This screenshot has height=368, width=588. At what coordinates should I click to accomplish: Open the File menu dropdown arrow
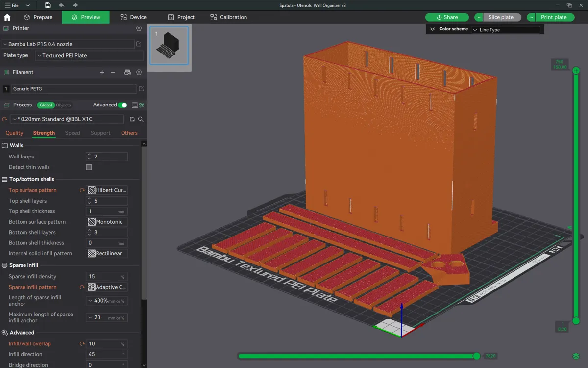click(28, 5)
